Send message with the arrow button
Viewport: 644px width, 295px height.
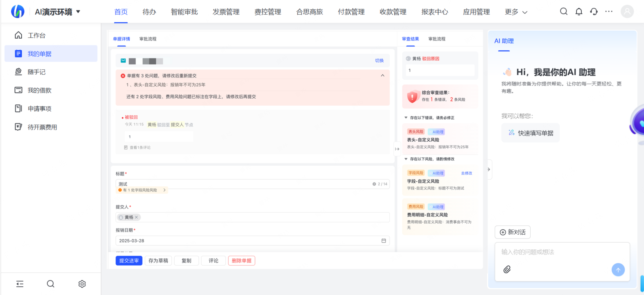[618, 270]
